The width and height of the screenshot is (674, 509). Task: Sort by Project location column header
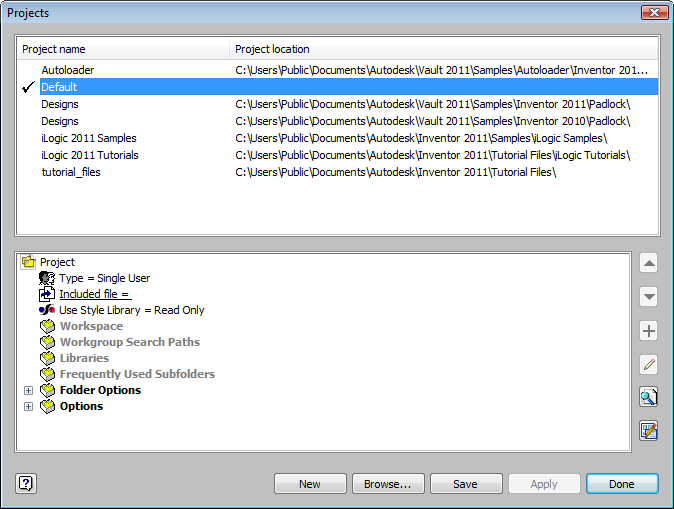[443, 49]
